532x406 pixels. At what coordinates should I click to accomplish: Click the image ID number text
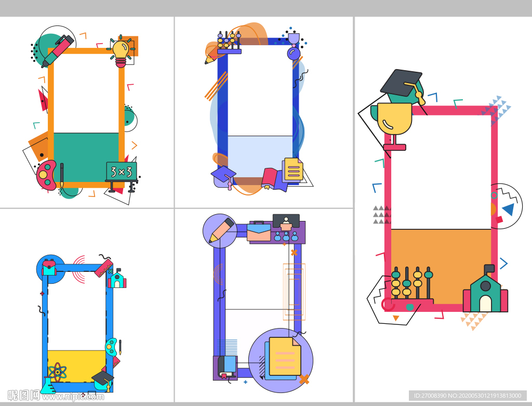coord(467,396)
